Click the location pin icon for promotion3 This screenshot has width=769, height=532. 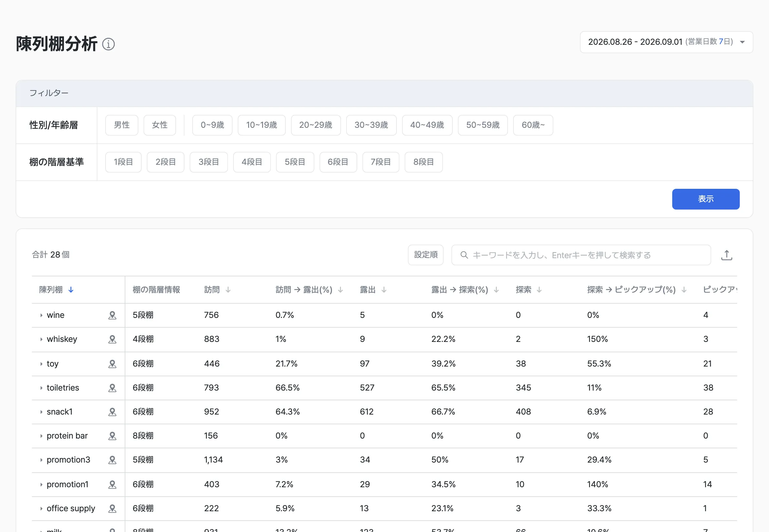112,460
